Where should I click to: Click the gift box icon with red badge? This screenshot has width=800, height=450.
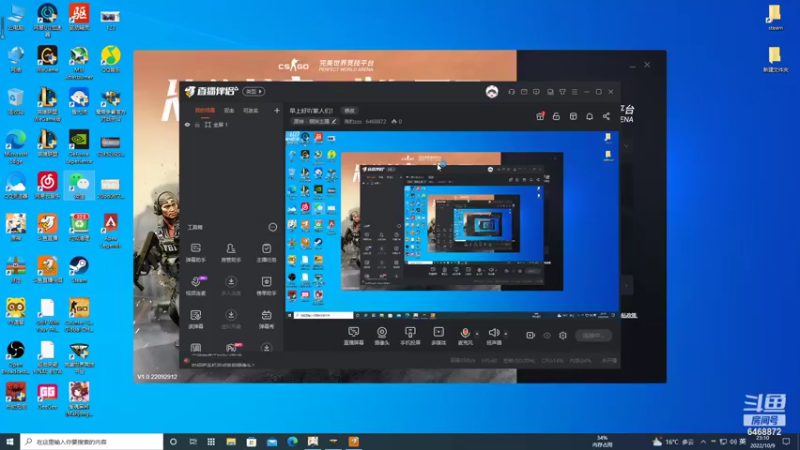[540, 116]
